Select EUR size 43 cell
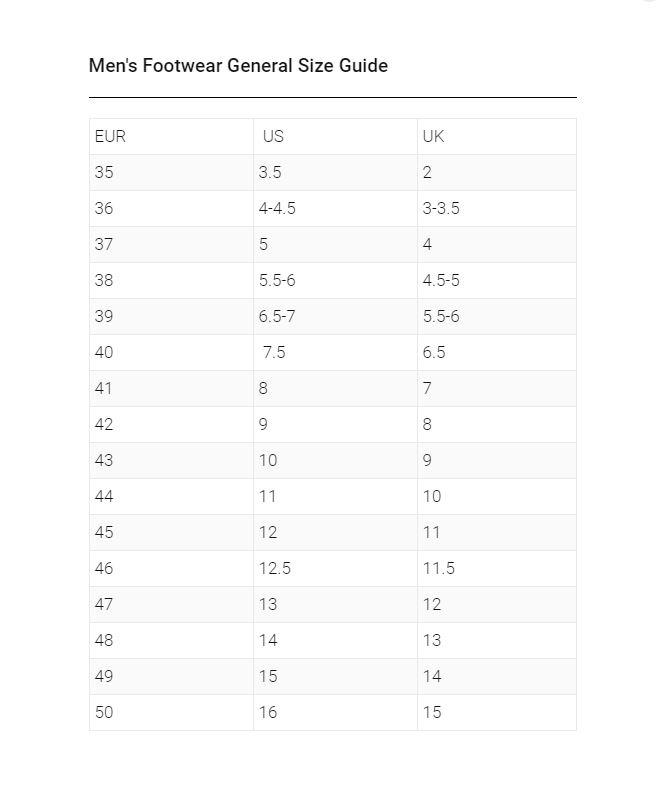Image resolution: width=664 pixels, height=805 pixels. pos(104,461)
